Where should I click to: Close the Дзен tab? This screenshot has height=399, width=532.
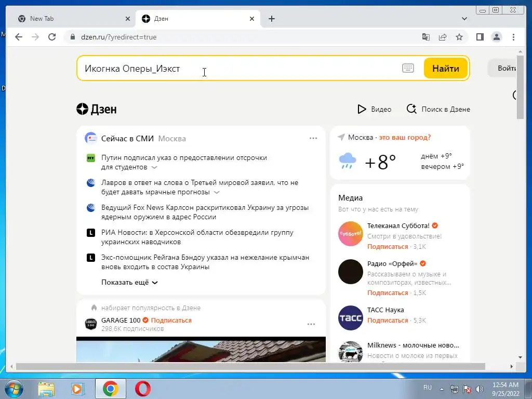(x=252, y=19)
